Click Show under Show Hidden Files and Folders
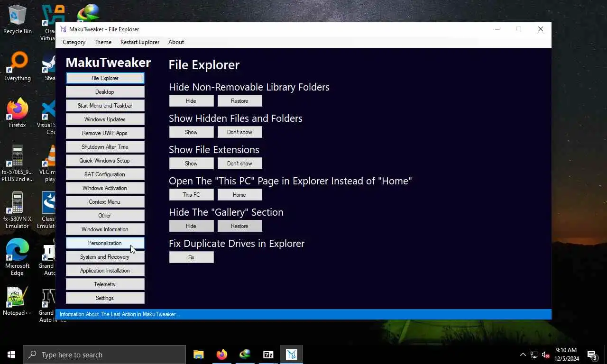Screen dimensions: 607x364 point(191,132)
